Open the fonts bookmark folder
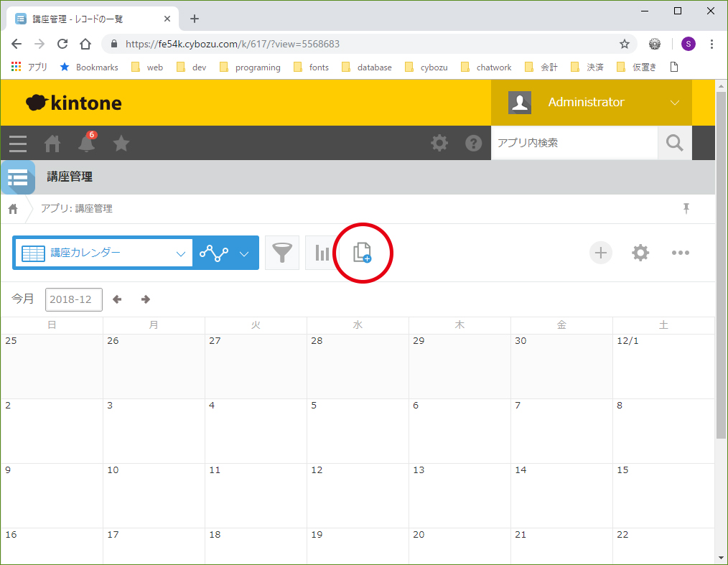Screen dimensions: 728x565 pyautogui.click(x=311, y=67)
